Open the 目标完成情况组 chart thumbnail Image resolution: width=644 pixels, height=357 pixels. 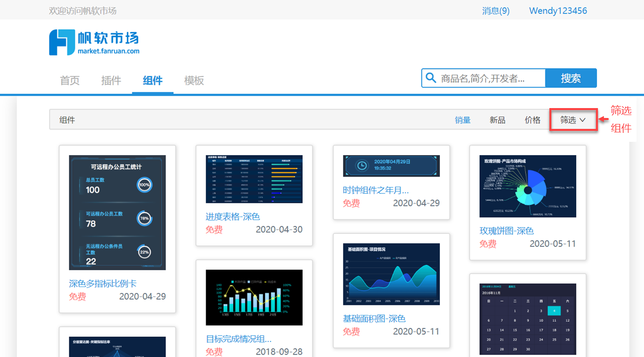(254, 297)
